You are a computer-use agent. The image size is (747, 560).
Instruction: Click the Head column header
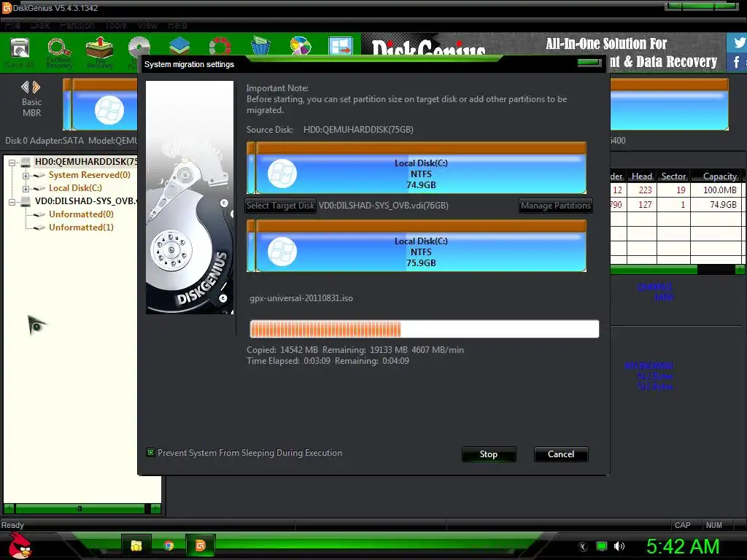(641, 176)
